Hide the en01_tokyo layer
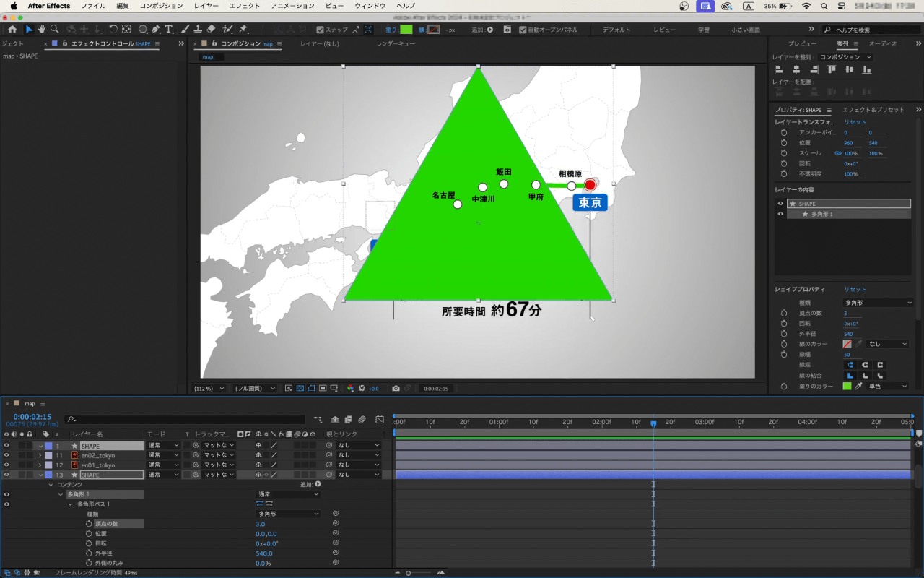Image resolution: width=924 pixels, height=578 pixels. [x=6, y=465]
